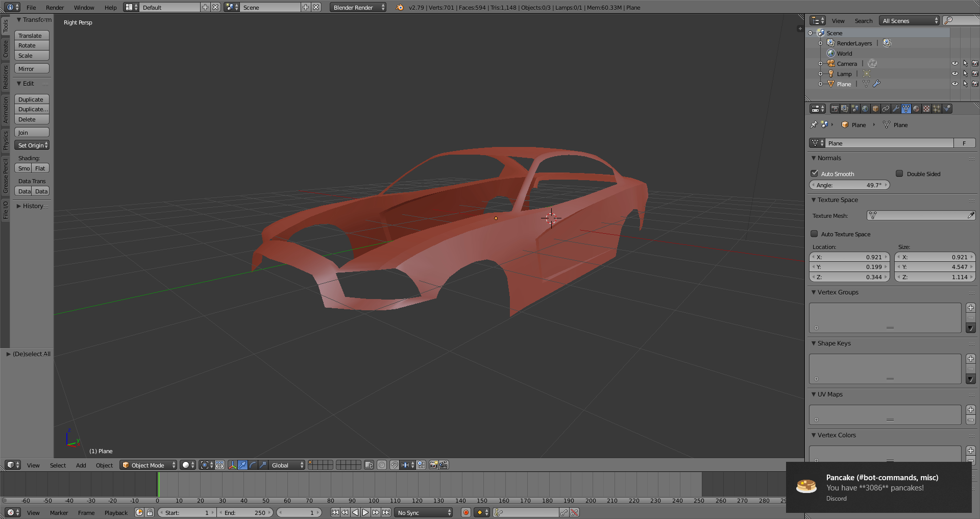
Task: Open the Render Layers properties tab
Action: pos(845,109)
